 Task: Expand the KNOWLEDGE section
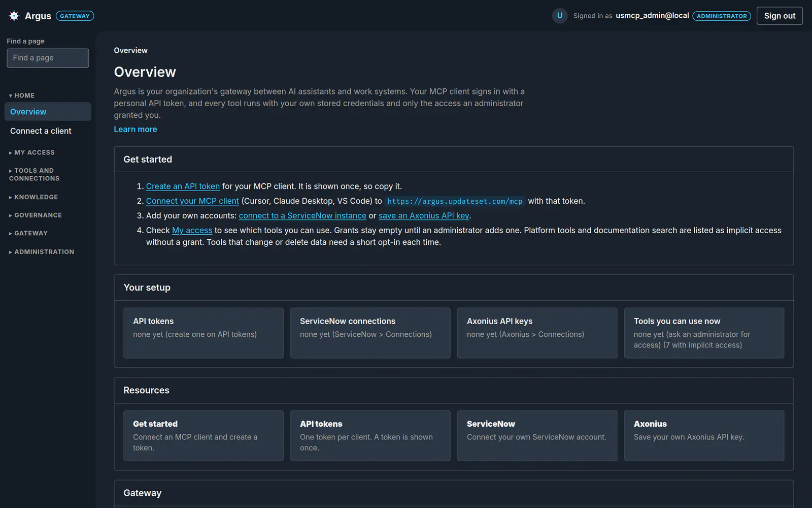pyautogui.click(x=33, y=197)
